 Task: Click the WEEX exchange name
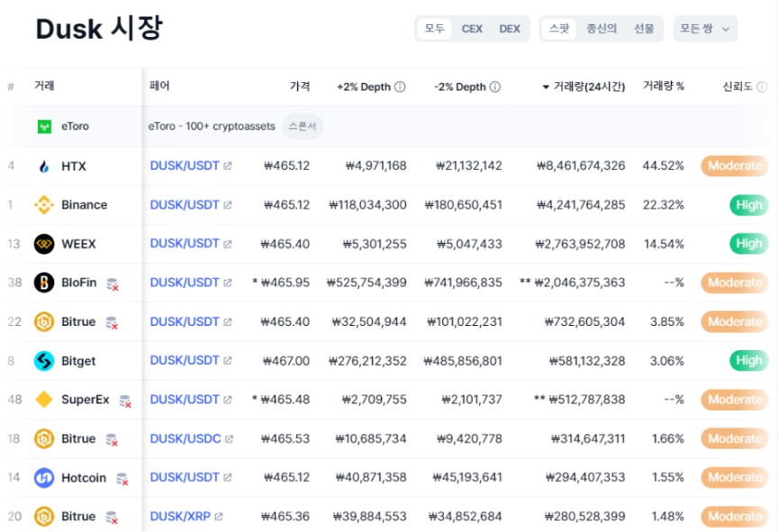tap(78, 244)
